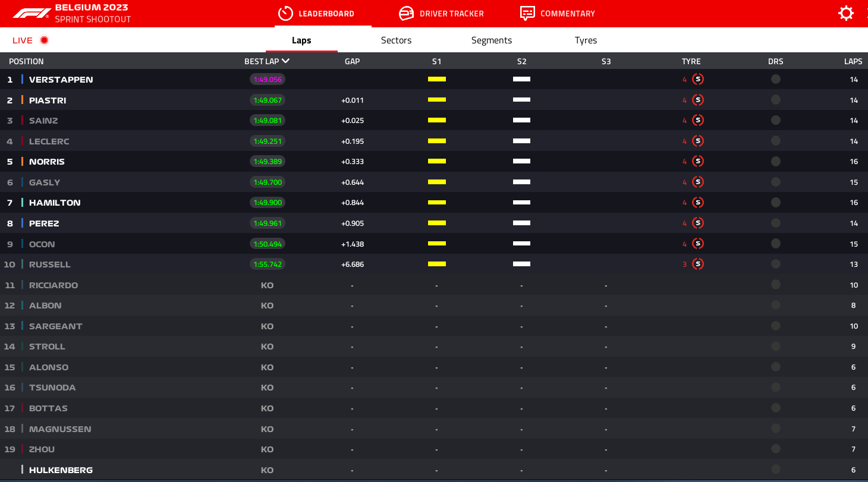Click the POSITION column header
868x482 pixels.
26,61
